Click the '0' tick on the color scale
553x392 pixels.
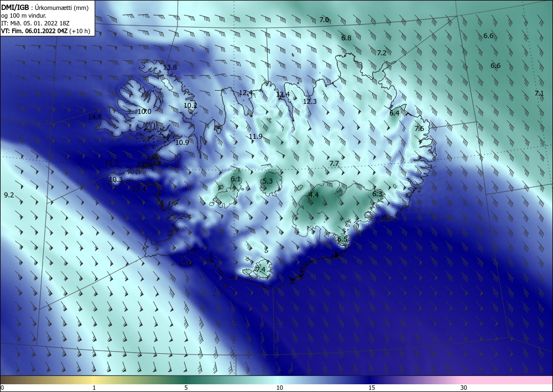click(x=2, y=388)
